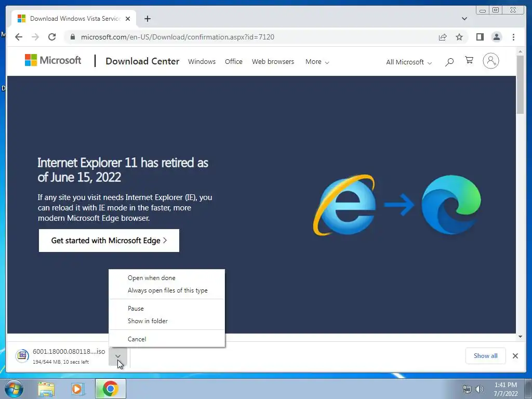Click the 6001.18000.080118....iso download item
The image size is (532, 399).
pos(60,355)
